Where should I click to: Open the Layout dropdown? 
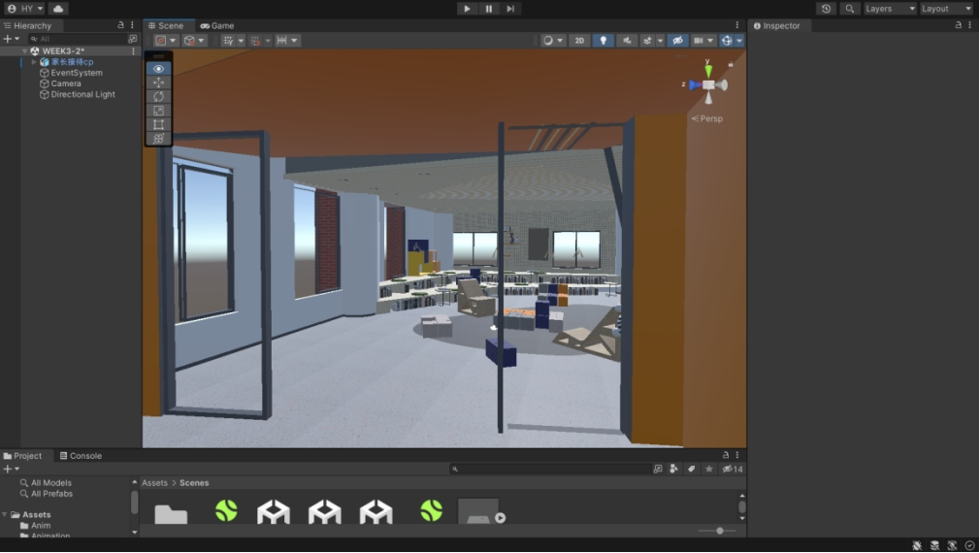click(x=946, y=9)
